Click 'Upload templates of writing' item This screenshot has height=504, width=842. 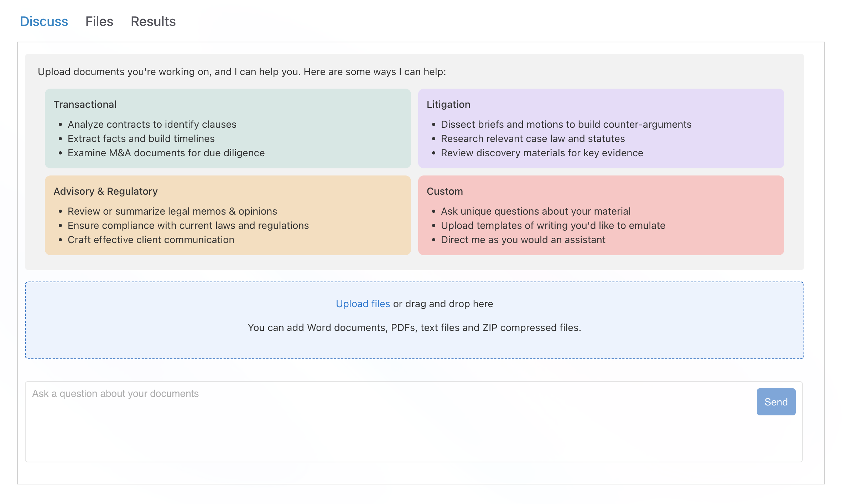click(553, 225)
